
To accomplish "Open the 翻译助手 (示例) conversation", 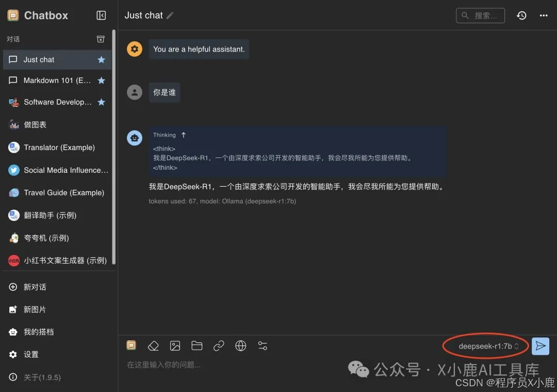I will click(57, 216).
